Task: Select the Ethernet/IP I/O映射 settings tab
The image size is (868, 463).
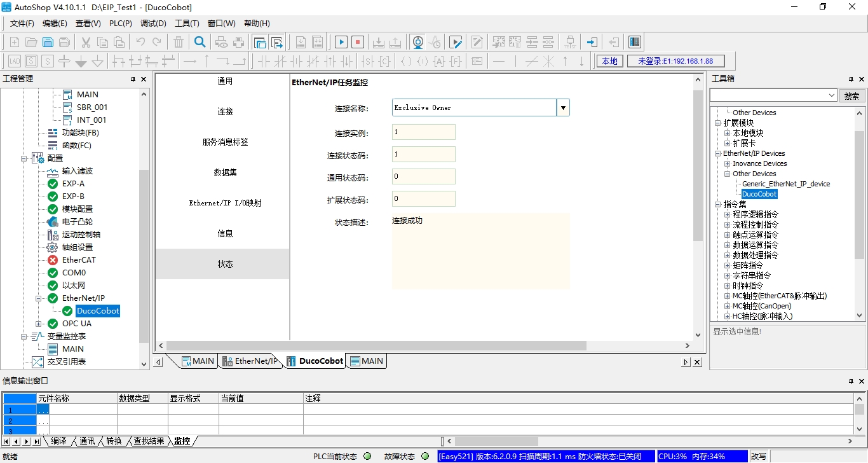Action: click(x=225, y=203)
